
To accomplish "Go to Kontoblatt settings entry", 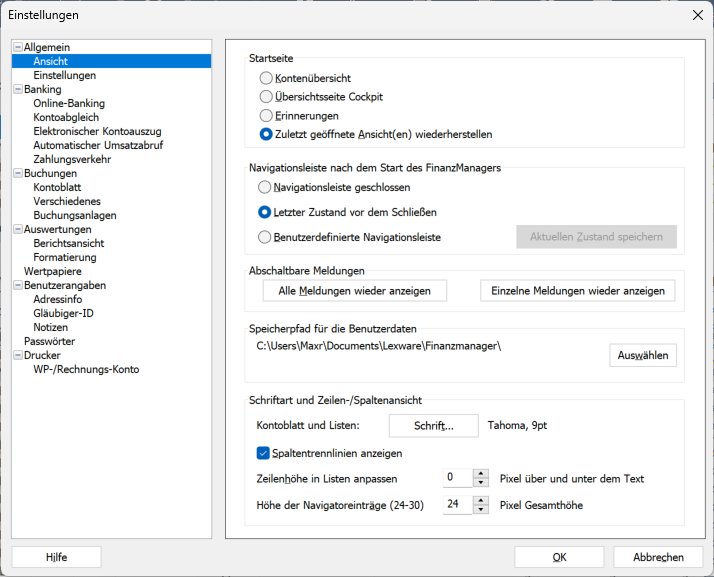I will pos(57,187).
